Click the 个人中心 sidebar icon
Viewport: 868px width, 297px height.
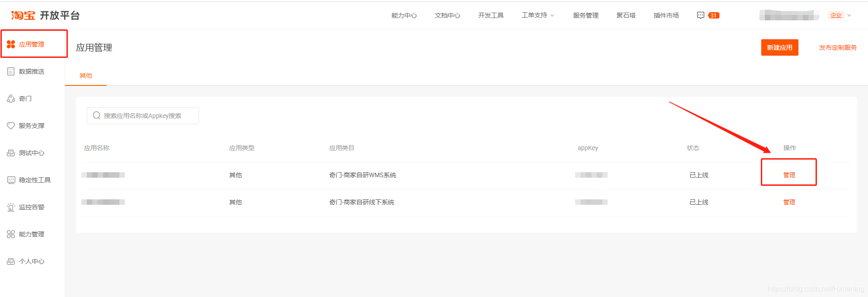[x=11, y=261]
